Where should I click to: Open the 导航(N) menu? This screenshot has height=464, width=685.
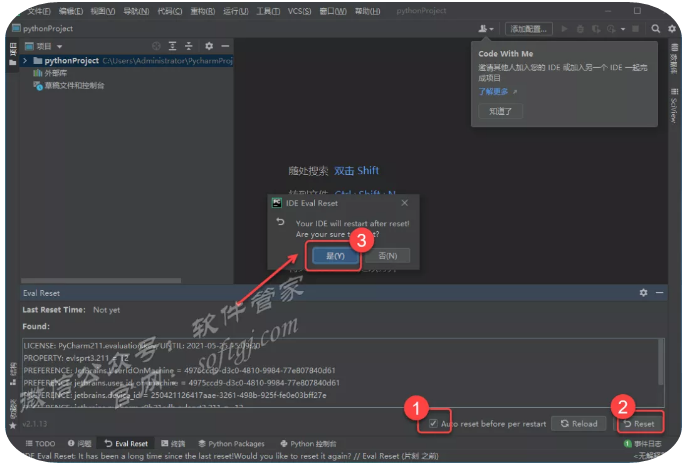coord(136,11)
